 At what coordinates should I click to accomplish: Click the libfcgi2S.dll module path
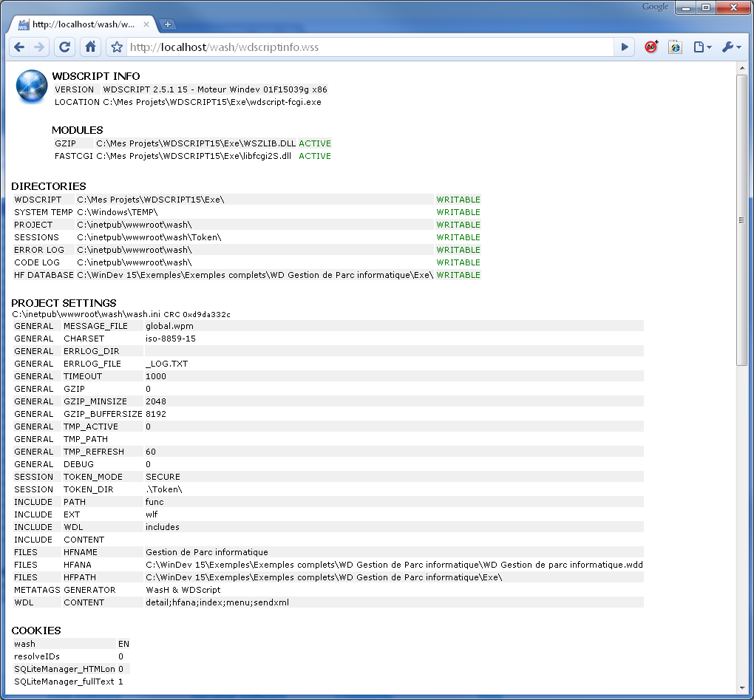[194, 156]
